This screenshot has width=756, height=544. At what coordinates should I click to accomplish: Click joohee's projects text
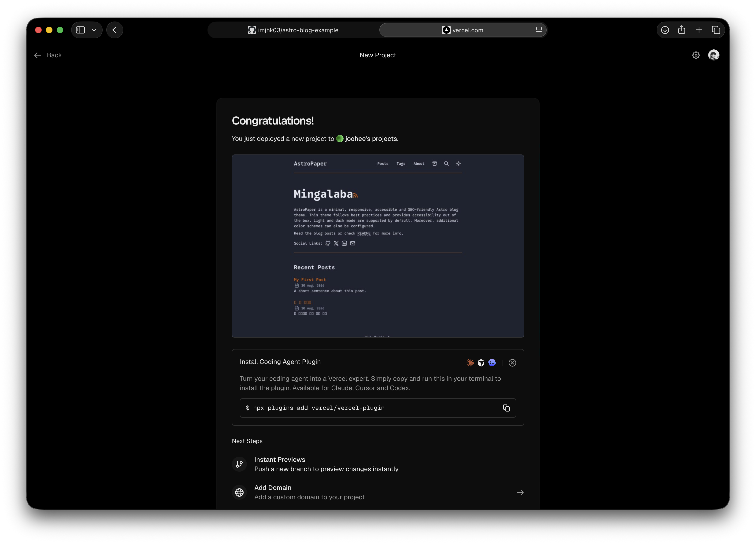[x=372, y=139]
